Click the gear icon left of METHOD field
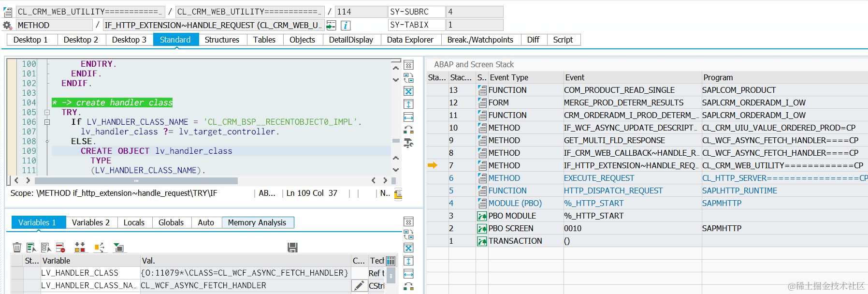This screenshot has width=868, height=294. (x=7, y=25)
